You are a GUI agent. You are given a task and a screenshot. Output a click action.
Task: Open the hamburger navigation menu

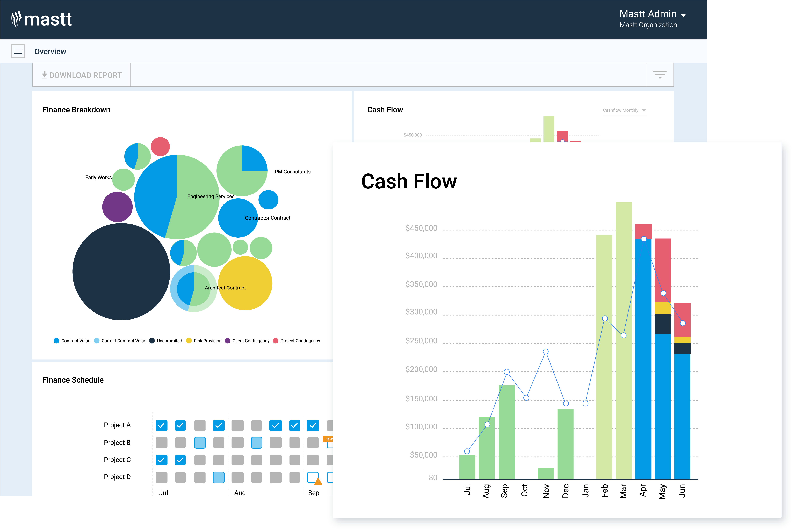(18, 51)
